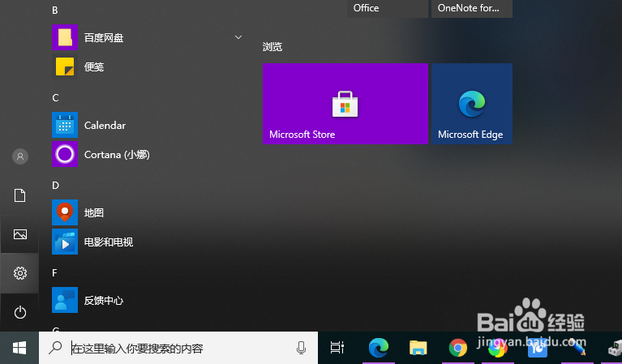Jump via letter B header
Screen dimensions: 622x364
55,11
